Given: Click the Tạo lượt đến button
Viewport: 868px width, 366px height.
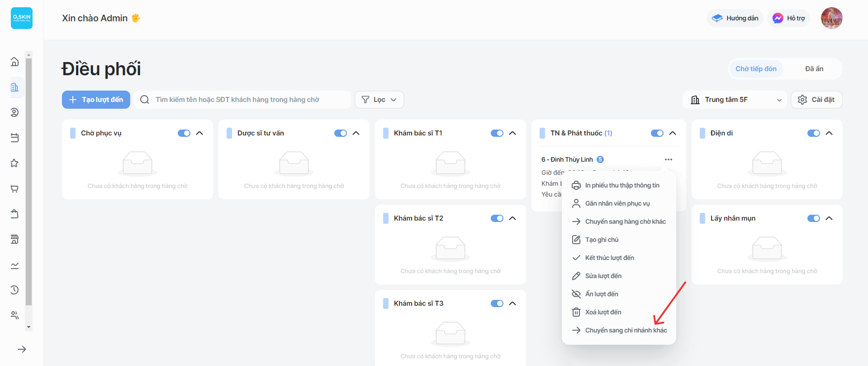Looking at the screenshot, I should (96, 99).
